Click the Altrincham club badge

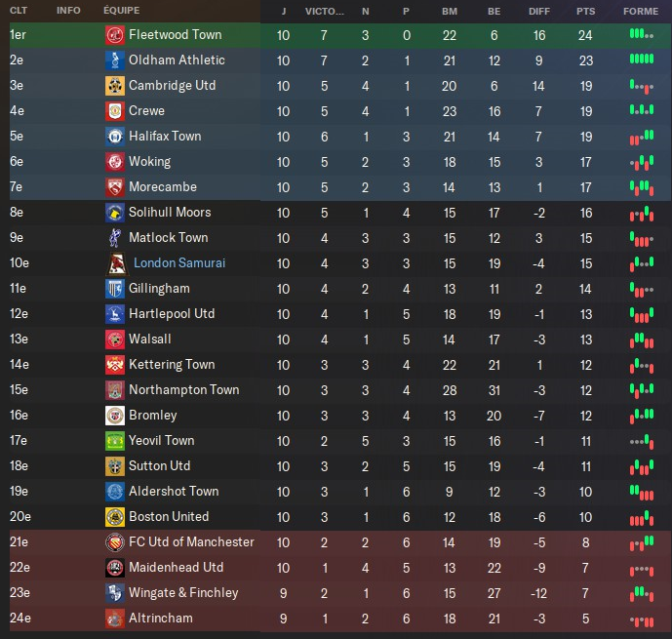click(x=114, y=619)
